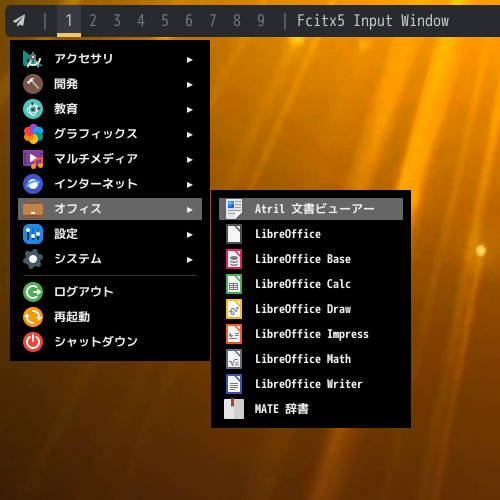Screen dimensions: 500x500
Task: Launch LibreOffice Impress menu entry
Action: 311,334
